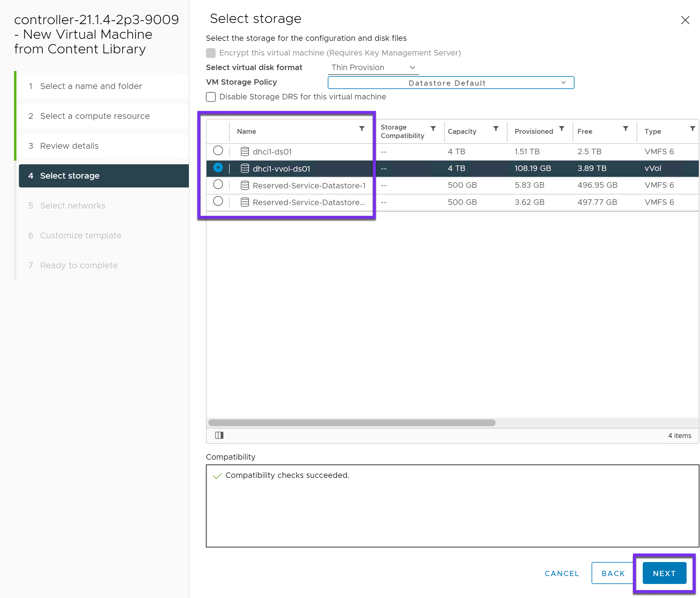Open the VM Storage Policy dropdown

[x=451, y=83]
